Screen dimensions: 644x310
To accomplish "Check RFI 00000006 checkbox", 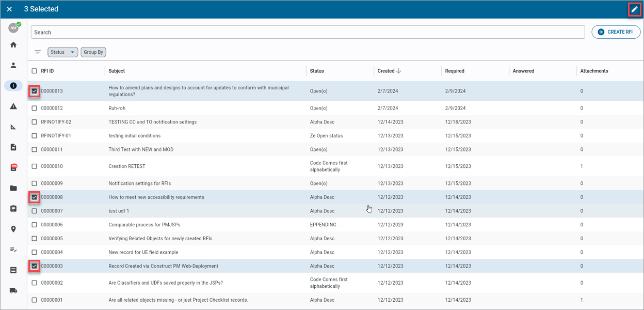I will click(x=35, y=225).
